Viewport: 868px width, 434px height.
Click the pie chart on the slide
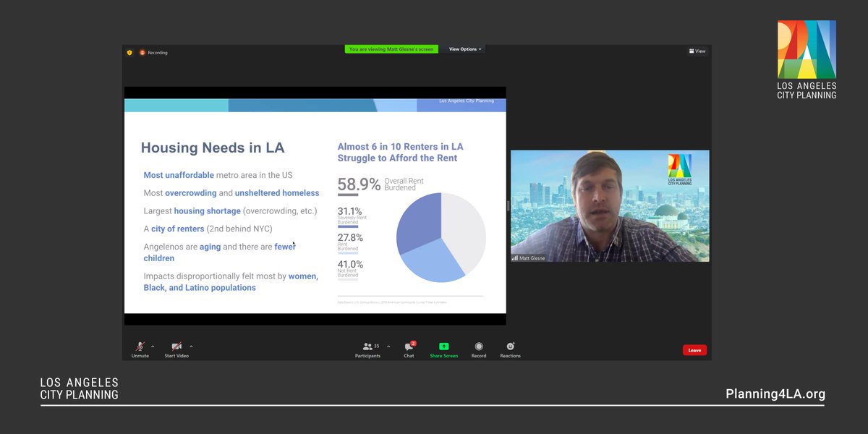(441, 237)
